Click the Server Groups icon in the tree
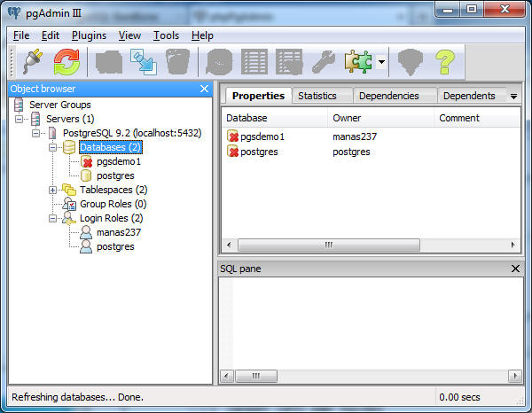Image resolution: width=532 pixels, height=413 pixels. point(19,105)
